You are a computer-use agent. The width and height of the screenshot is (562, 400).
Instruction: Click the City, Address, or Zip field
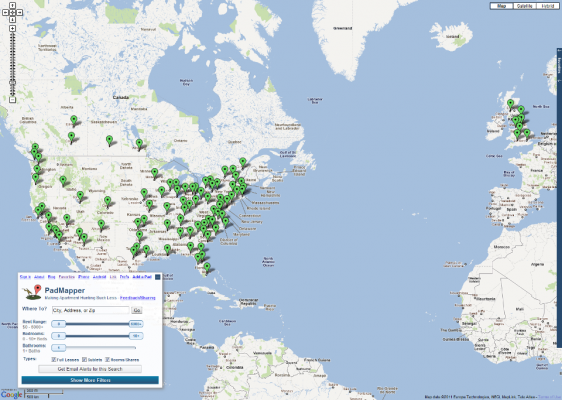[90, 310]
